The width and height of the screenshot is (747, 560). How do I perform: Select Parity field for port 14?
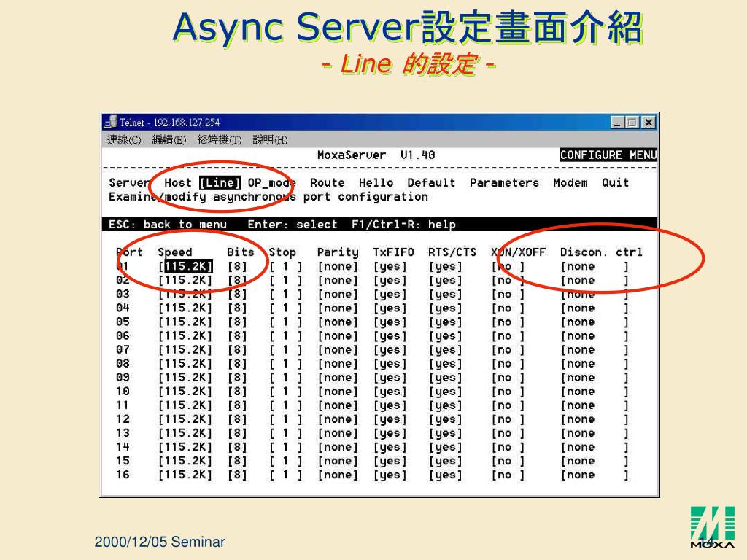[338, 447]
